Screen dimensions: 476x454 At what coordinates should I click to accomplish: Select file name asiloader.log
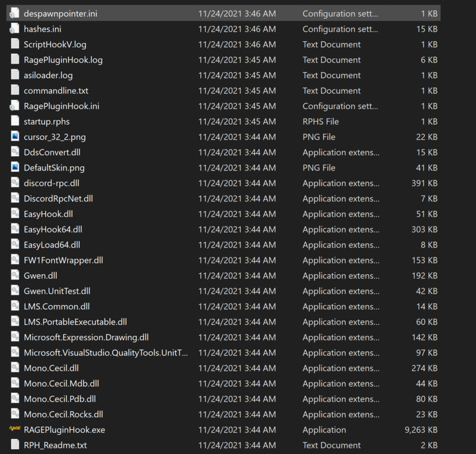click(x=48, y=75)
